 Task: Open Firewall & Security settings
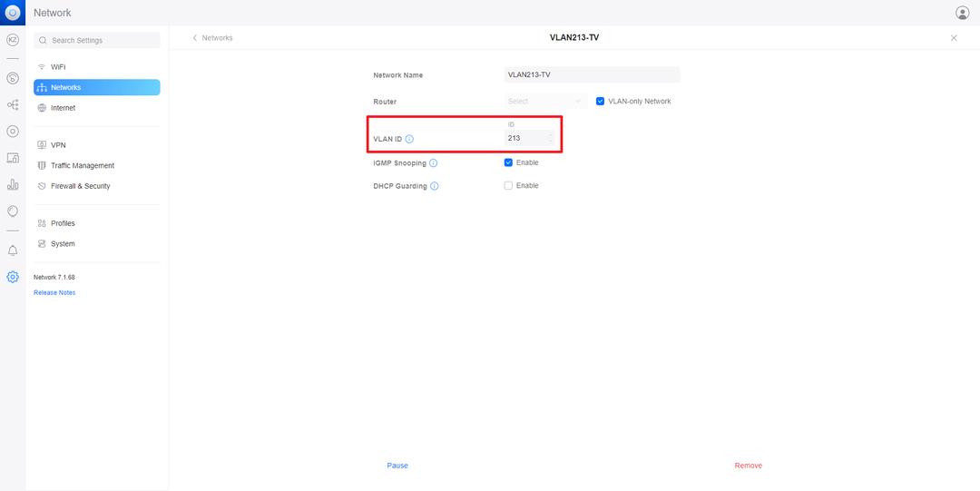point(97,186)
